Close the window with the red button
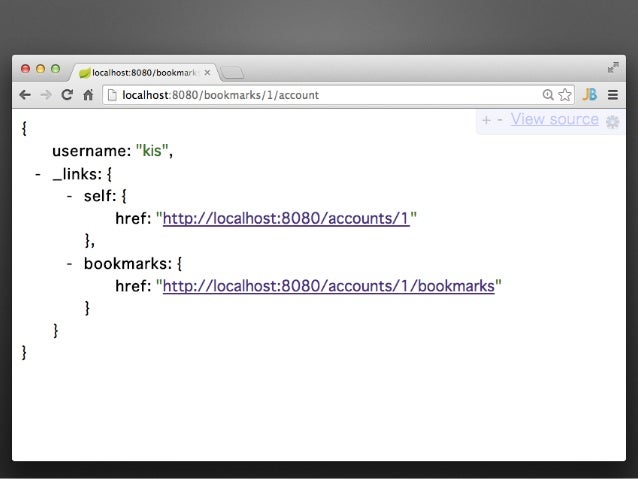Screen dimensions: 638x479 click(x=26, y=69)
